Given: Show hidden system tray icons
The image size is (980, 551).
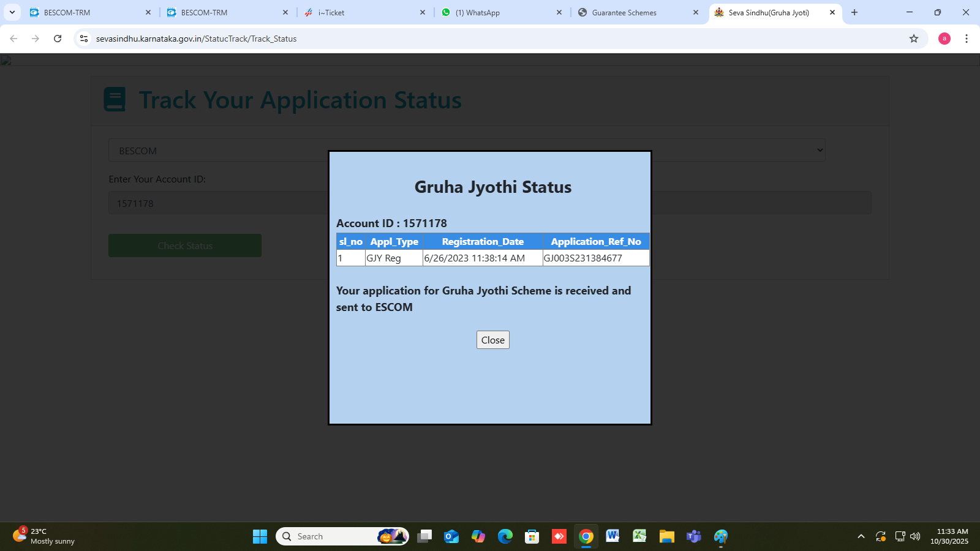Looking at the screenshot, I should coord(861,536).
